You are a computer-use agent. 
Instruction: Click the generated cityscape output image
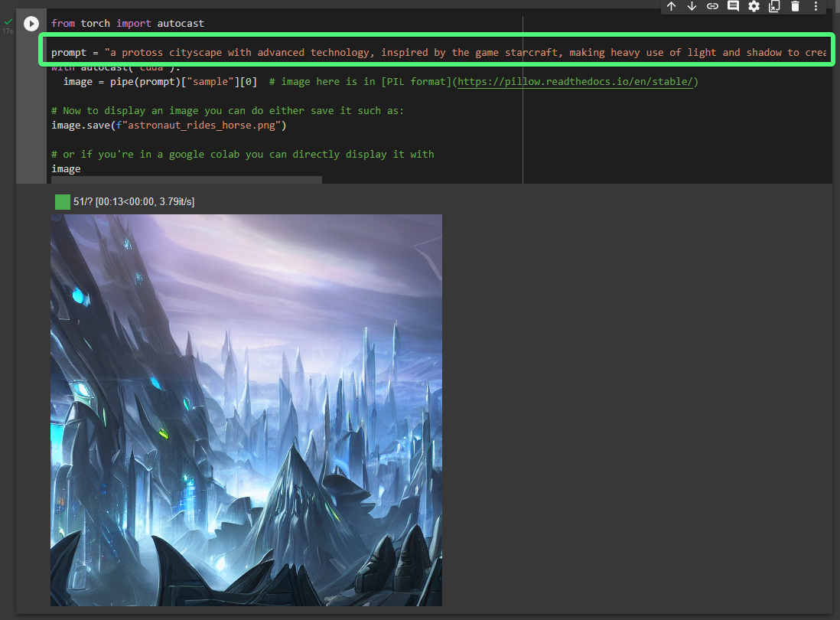click(246, 410)
